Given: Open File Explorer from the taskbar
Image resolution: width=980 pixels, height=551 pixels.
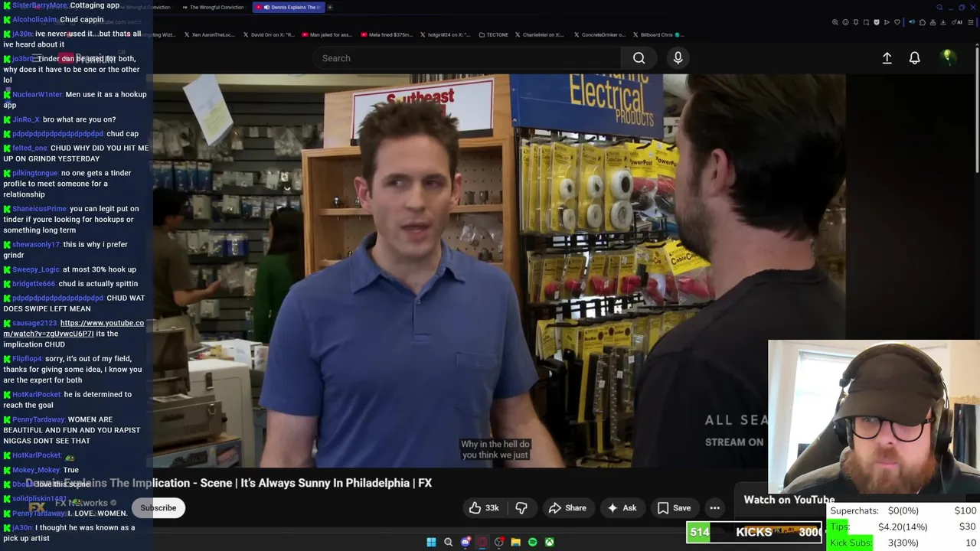Looking at the screenshot, I should pos(516,542).
